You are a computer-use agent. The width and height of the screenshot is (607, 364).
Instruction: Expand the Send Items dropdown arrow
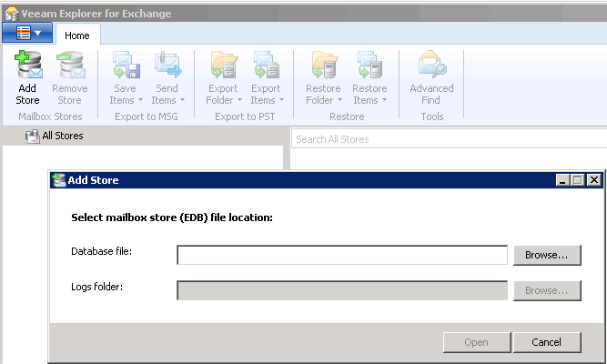coord(182,100)
